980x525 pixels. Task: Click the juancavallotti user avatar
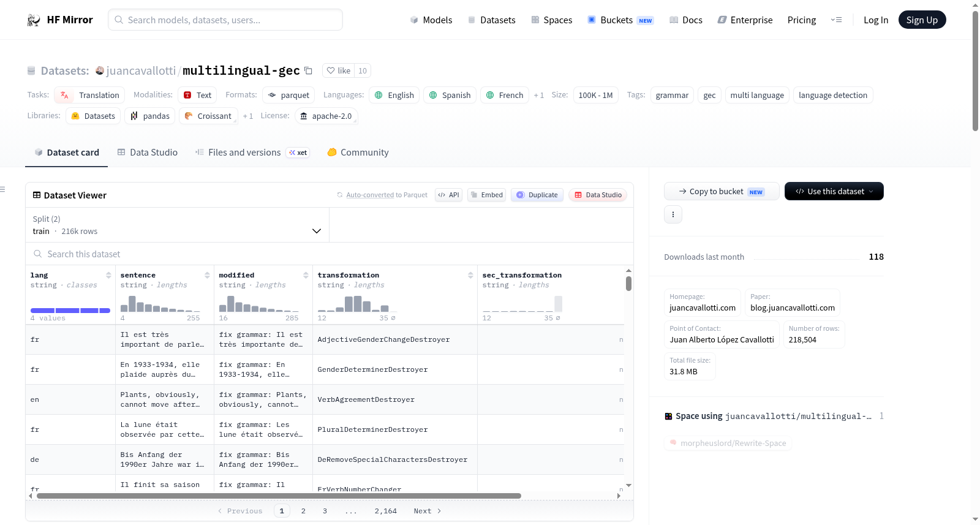point(100,70)
